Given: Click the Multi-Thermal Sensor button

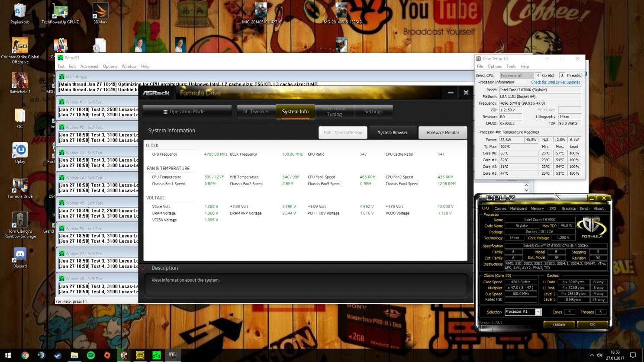Looking at the screenshot, I should coord(343,132).
